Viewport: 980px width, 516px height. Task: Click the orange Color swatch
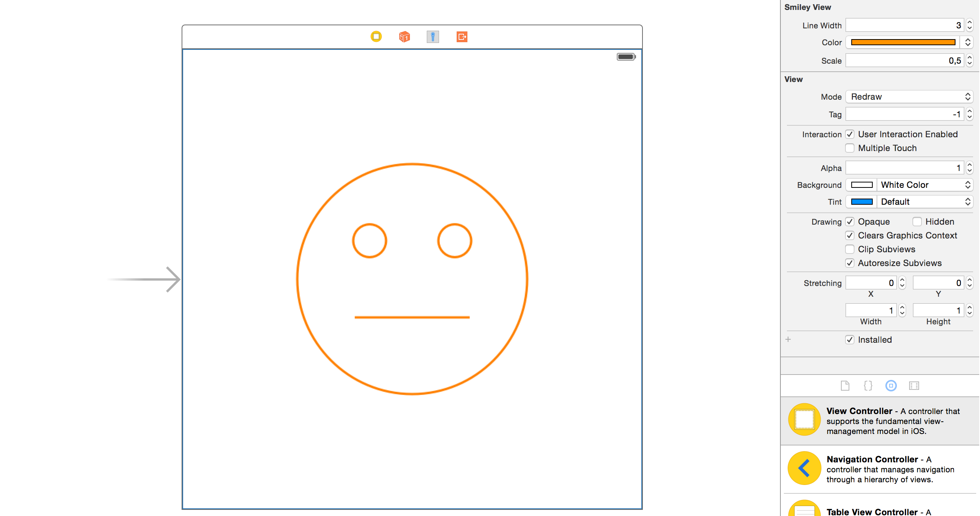(903, 42)
